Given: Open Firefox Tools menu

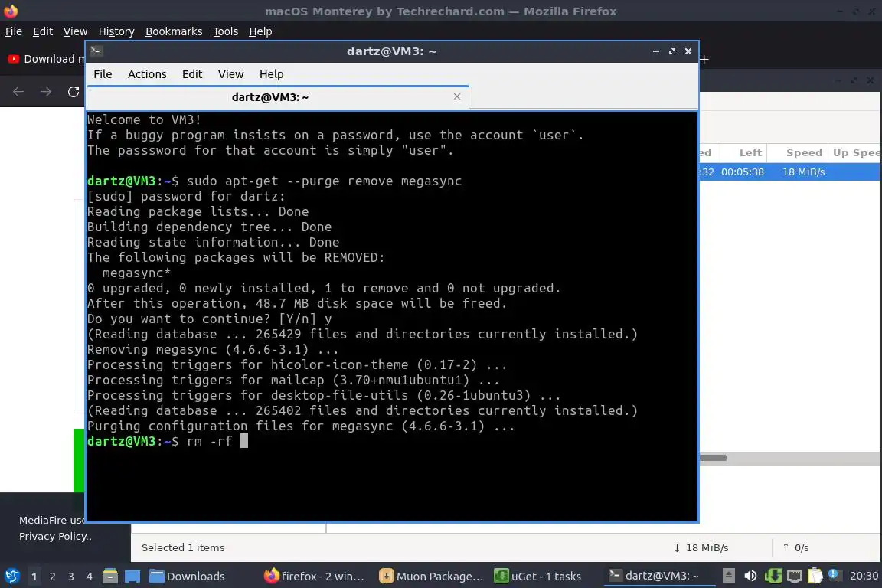Looking at the screenshot, I should (226, 31).
